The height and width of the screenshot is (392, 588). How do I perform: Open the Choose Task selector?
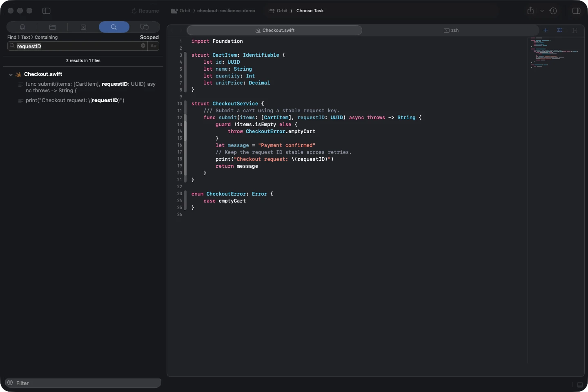point(310,11)
